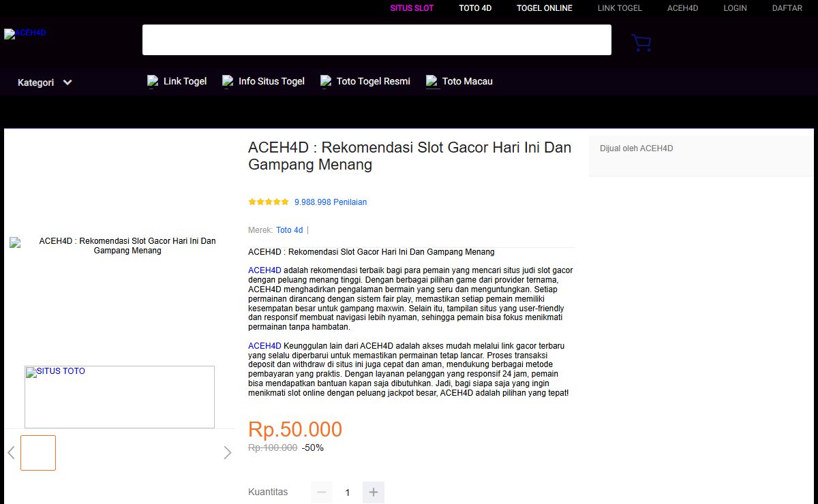This screenshot has width=818, height=504.
Task: Open the 9.988.998 Penilaian reviews link
Action: [x=331, y=202]
